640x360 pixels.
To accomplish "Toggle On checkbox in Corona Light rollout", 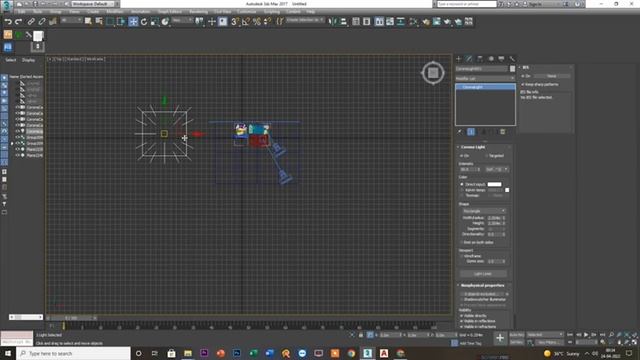I will coord(462,156).
